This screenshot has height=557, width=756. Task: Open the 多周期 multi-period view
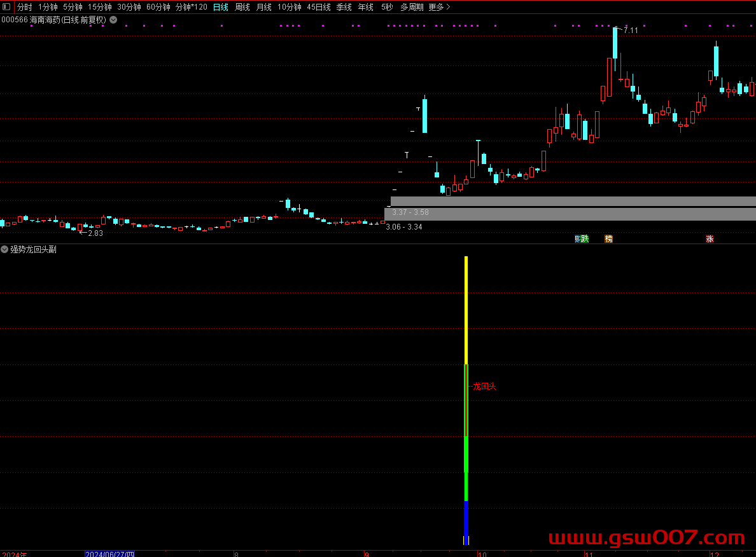[x=412, y=7]
